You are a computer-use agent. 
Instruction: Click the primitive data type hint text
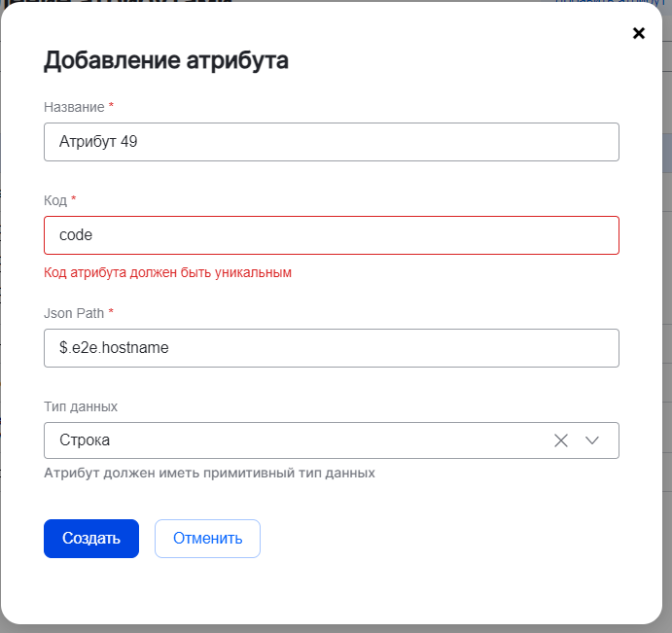[209, 474]
